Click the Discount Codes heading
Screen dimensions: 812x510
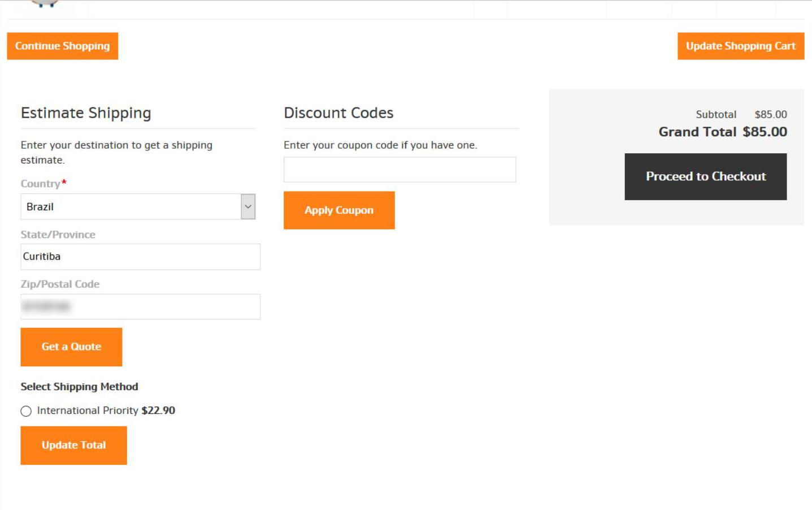point(338,113)
